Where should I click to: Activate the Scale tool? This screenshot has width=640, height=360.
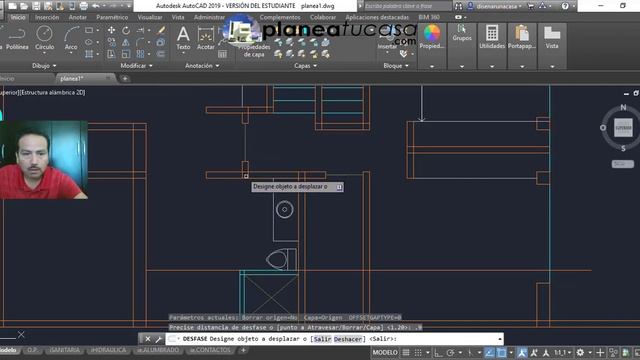point(126,54)
